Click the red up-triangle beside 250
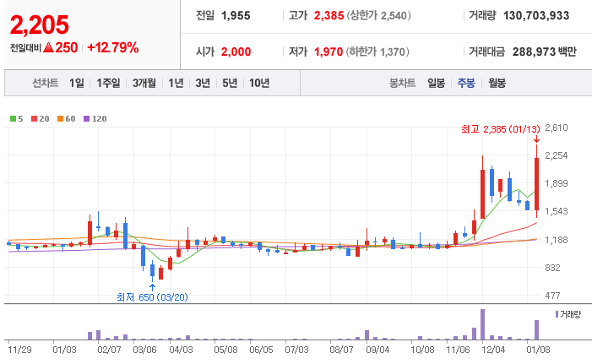592x364 pixels. click(x=48, y=47)
